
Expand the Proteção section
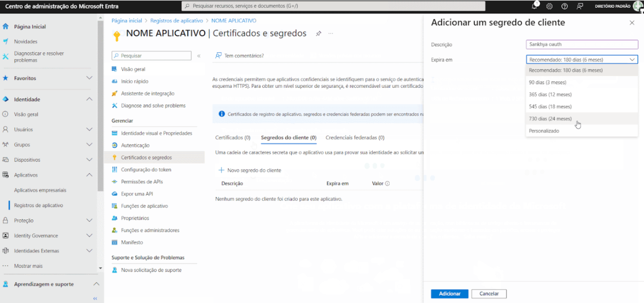click(x=89, y=220)
